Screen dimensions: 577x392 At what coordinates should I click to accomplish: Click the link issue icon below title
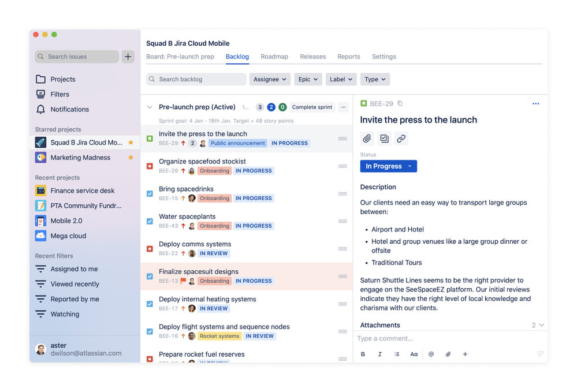[401, 139]
